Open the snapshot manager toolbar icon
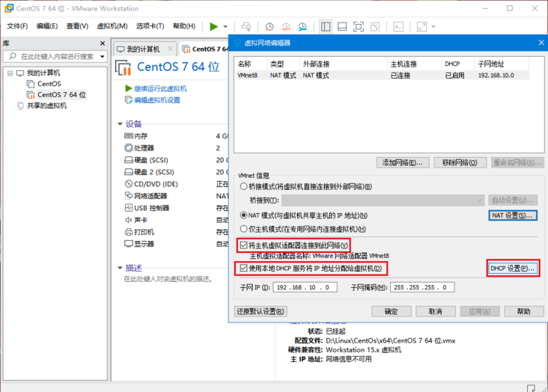Screen dimensions: 548x392 (302, 26)
